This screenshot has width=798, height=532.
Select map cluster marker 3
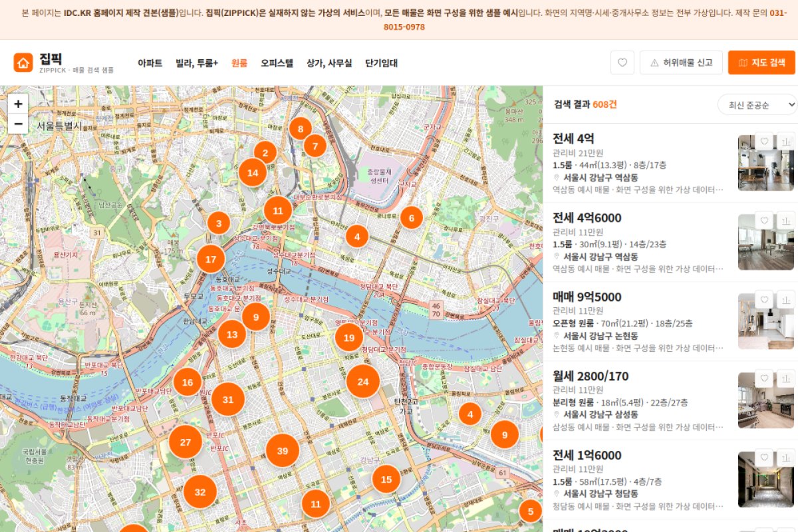pyautogui.click(x=219, y=223)
